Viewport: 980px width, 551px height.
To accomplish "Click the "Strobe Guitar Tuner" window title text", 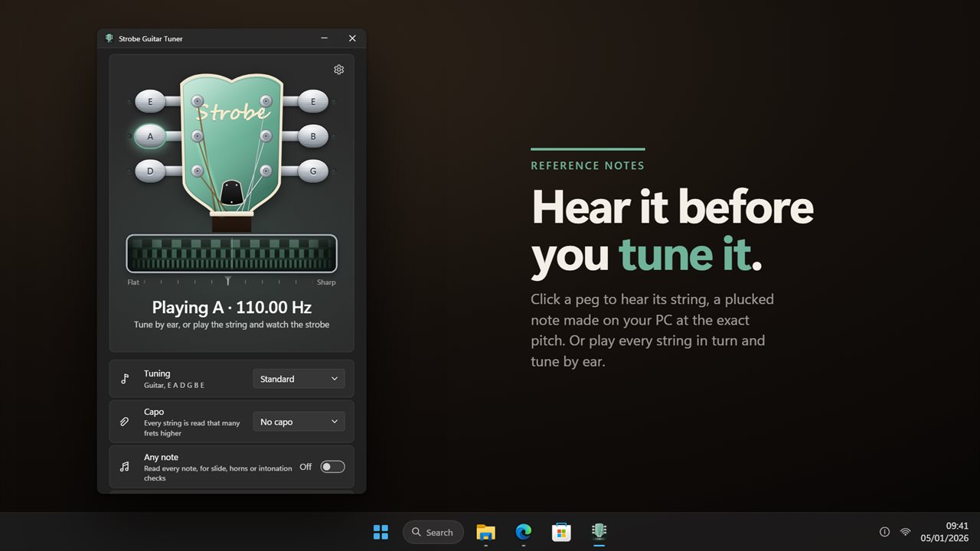I will (151, 38).
